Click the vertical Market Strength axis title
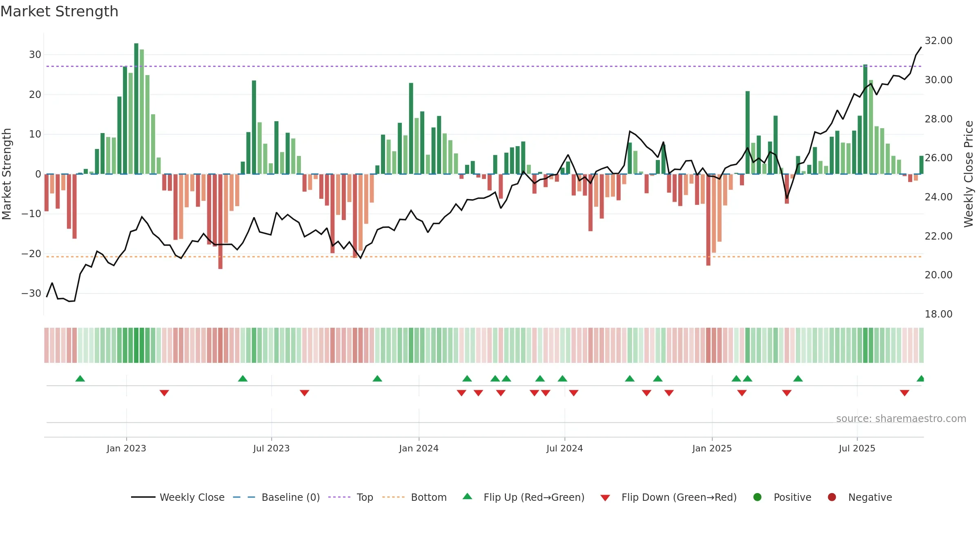Screen dimensions: 980x551 pos(7,174)
